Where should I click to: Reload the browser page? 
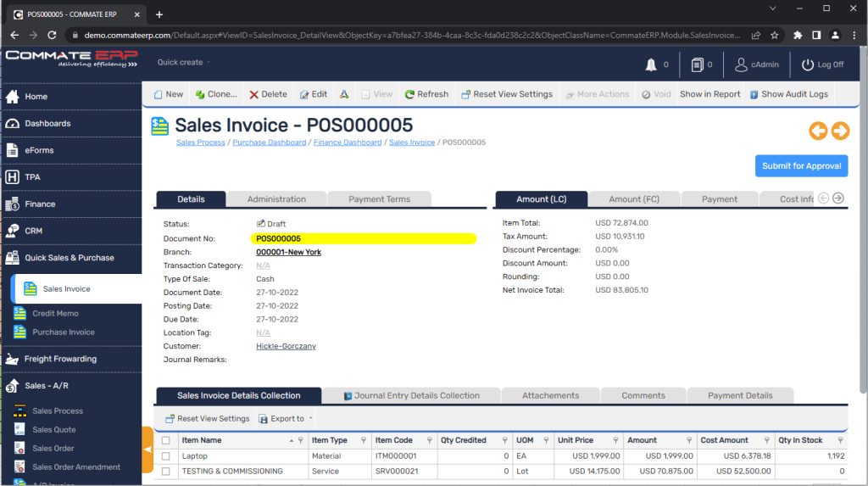[52, 35]
